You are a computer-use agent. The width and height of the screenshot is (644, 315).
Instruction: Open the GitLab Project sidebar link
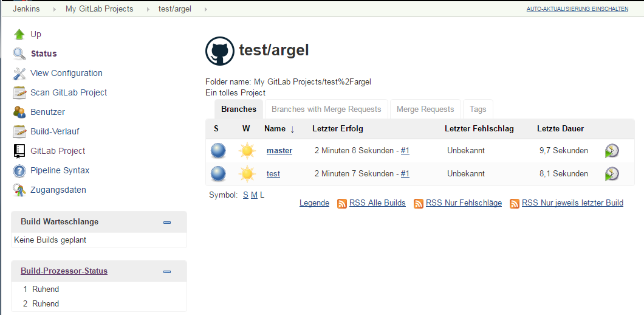point(58,151)
